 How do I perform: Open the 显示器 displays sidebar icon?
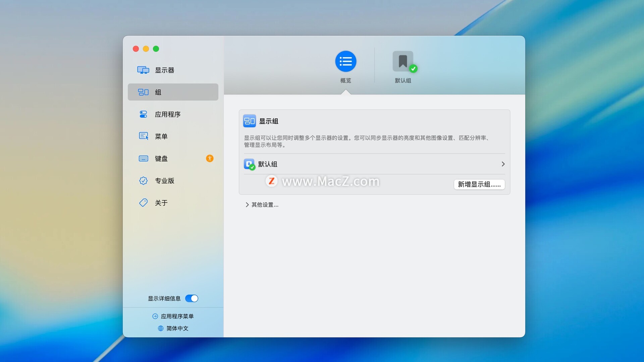coord(143,70)
